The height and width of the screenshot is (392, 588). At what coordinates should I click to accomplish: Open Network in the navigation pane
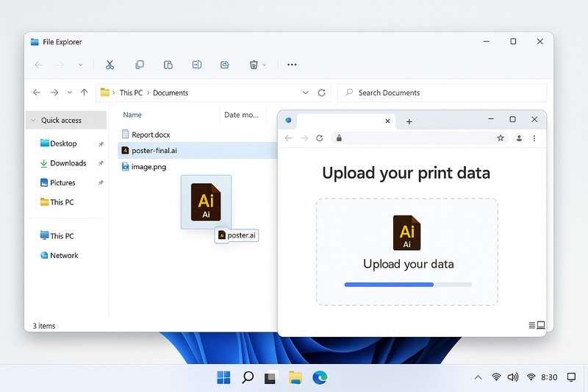coord(60,255)
